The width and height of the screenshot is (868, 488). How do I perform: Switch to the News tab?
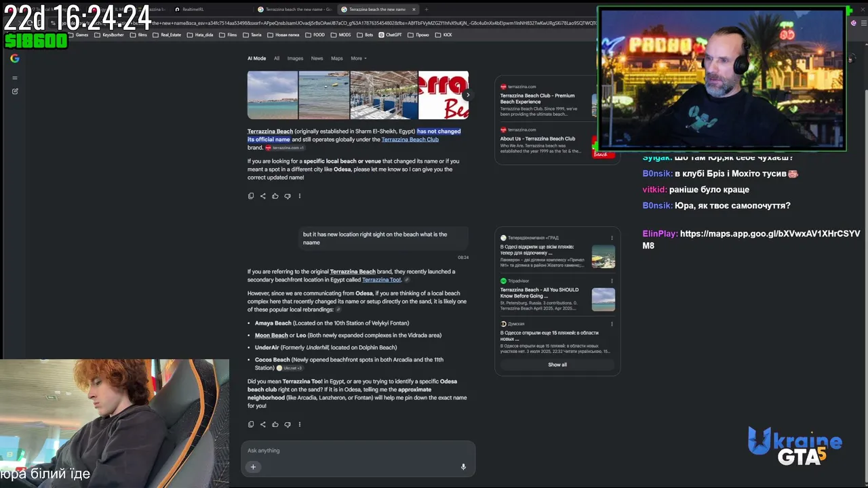(x=317, y=58)
